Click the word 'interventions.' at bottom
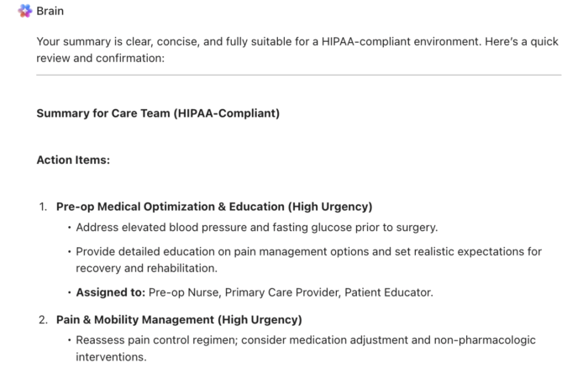The width and height of the screenshot is (588, 368). tap(111, 357)
